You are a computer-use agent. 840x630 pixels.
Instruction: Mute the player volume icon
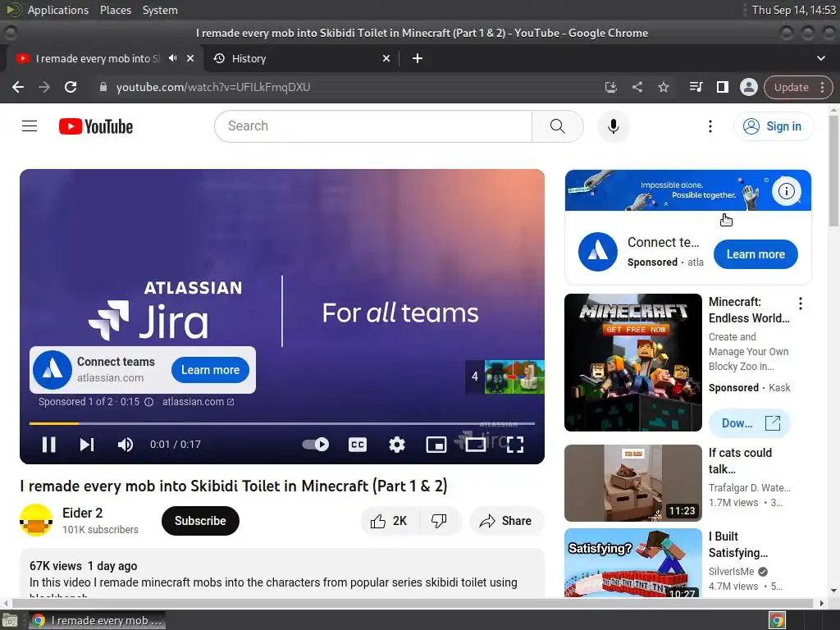coord(125,445)
